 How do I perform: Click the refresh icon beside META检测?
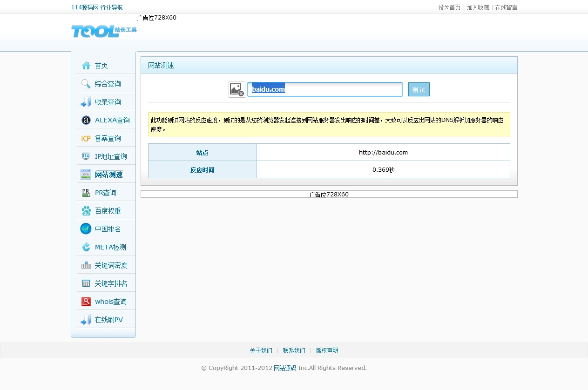pyautogui.click(x=86, y=247)
